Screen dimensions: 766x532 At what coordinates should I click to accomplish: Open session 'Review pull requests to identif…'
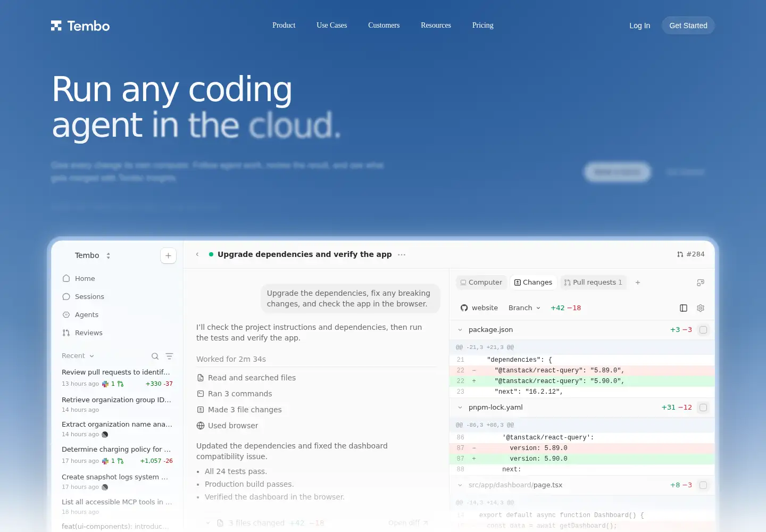click(x=117, y=377)
